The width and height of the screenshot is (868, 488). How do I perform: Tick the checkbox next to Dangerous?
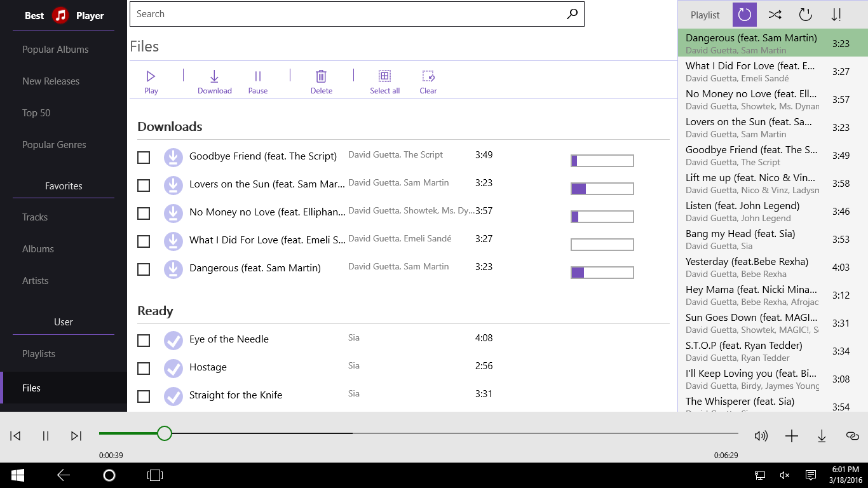pyautogui.click(x=143, y=269)
